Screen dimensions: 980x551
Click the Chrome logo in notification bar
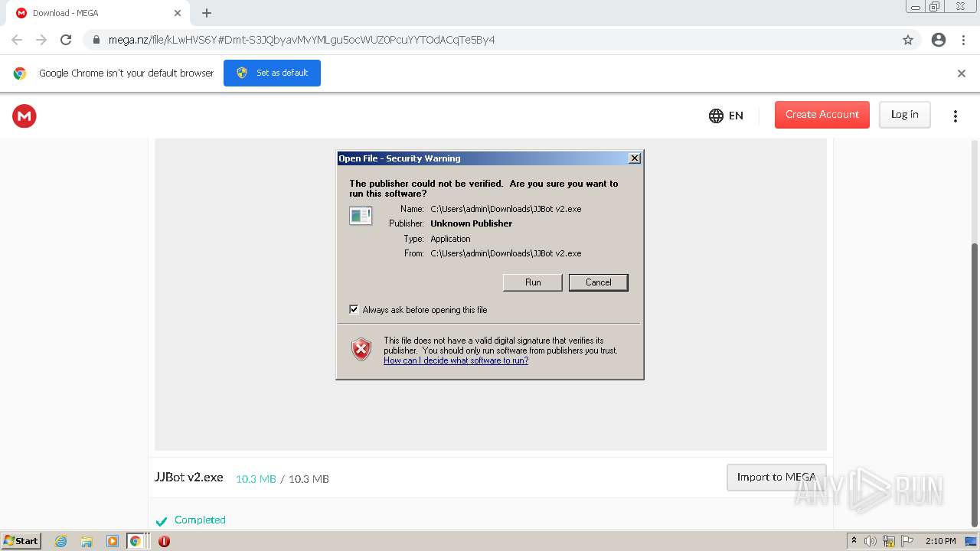pos(20,73)
